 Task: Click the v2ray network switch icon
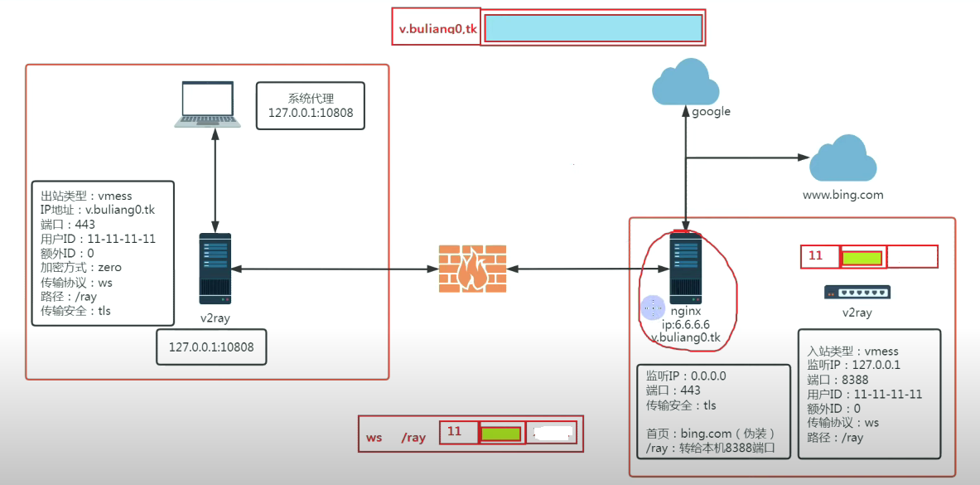(857, 292)
